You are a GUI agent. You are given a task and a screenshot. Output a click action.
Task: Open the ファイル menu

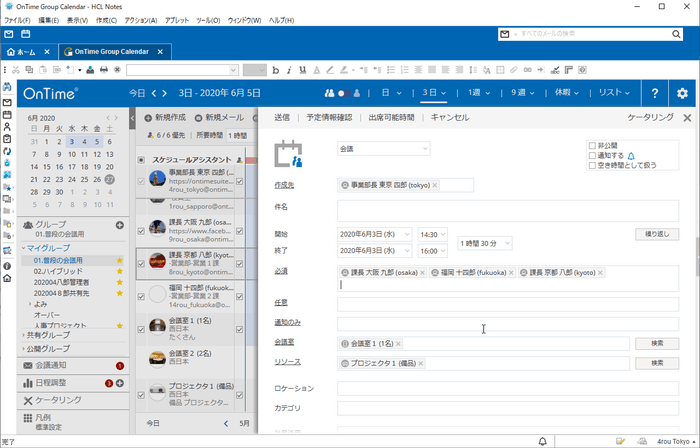16,20
